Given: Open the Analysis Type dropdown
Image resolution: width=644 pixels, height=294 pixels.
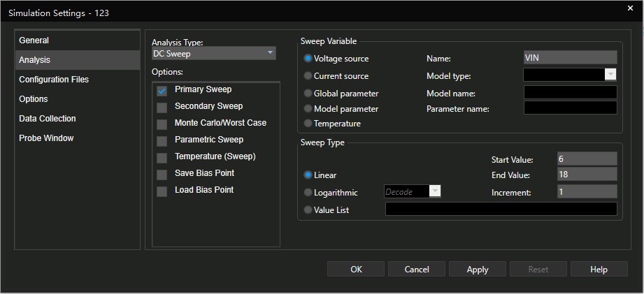Looking at the screenshot, I should (x=213, y=53).
